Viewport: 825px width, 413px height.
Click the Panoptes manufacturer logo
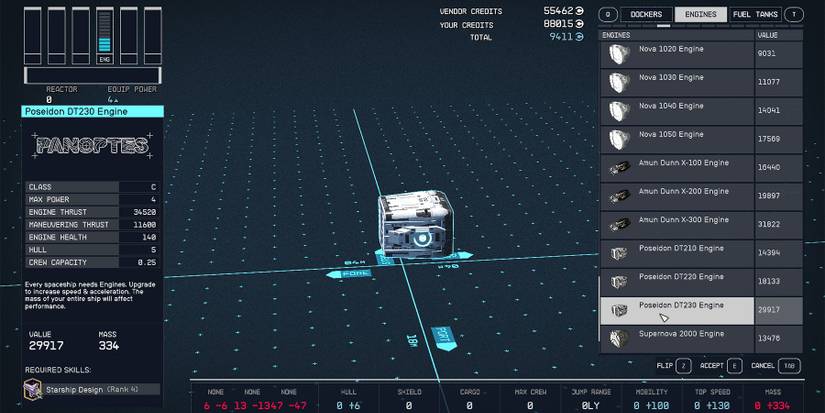92,146
